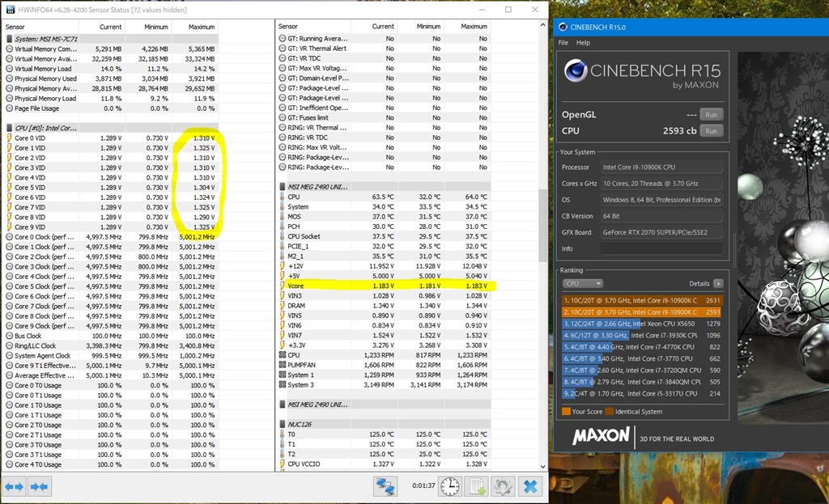Select the Virtual Memory Load row

tap(111, 69)
